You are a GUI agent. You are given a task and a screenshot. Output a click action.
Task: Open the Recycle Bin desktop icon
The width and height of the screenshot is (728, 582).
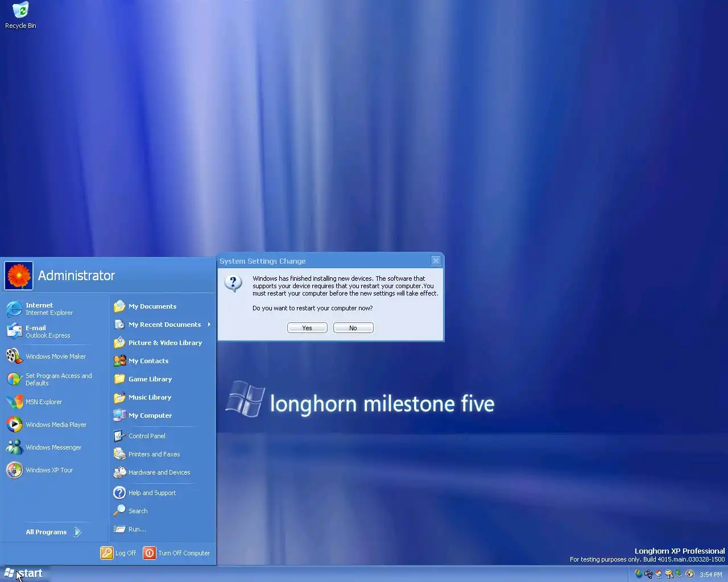coord(20,15)
